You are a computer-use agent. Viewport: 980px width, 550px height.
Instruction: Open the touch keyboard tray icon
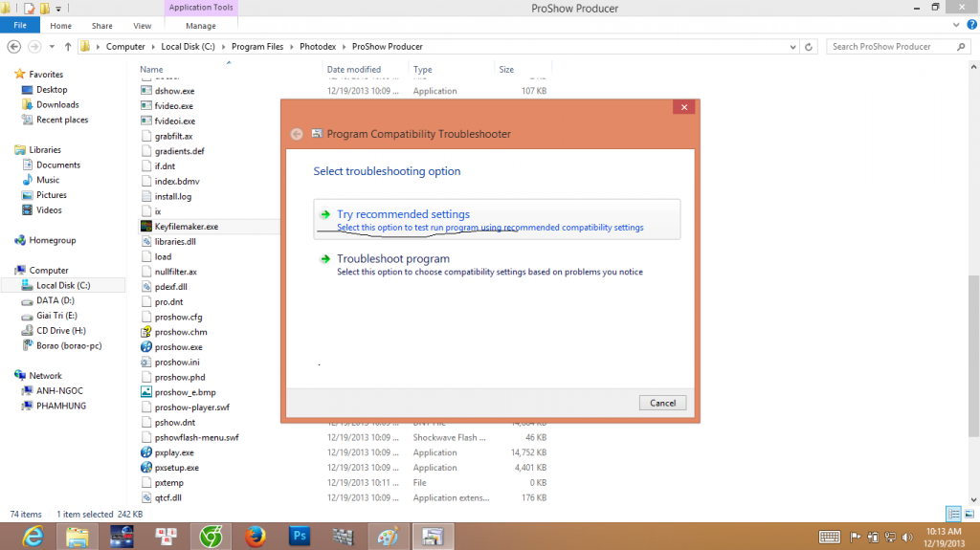point(830,537)
